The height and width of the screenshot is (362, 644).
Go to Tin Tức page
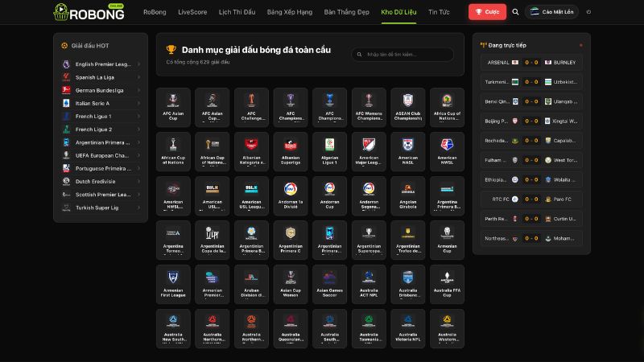(x=439, y=12)
